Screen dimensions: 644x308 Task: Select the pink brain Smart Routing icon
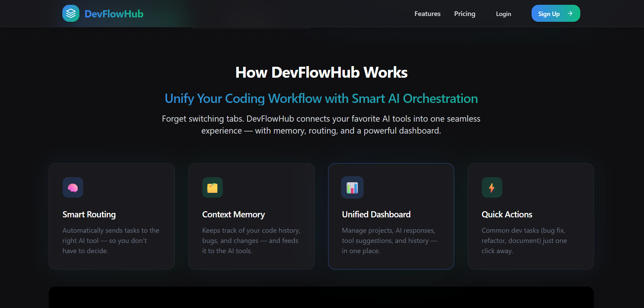(x=72, y=187)
